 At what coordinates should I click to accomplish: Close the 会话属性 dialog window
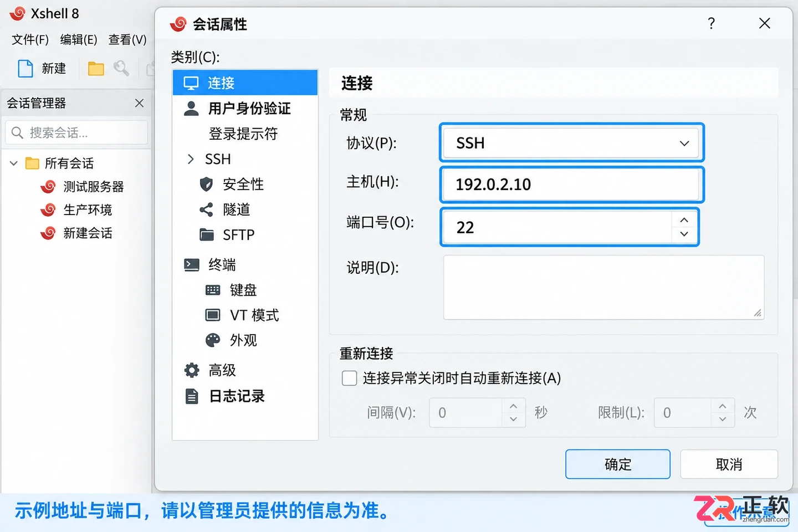point(764,23)
